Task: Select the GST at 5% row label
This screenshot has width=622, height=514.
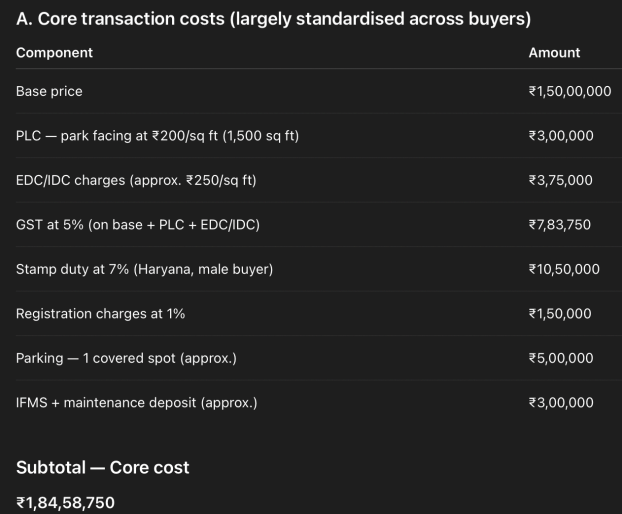Action: point(137,225)
